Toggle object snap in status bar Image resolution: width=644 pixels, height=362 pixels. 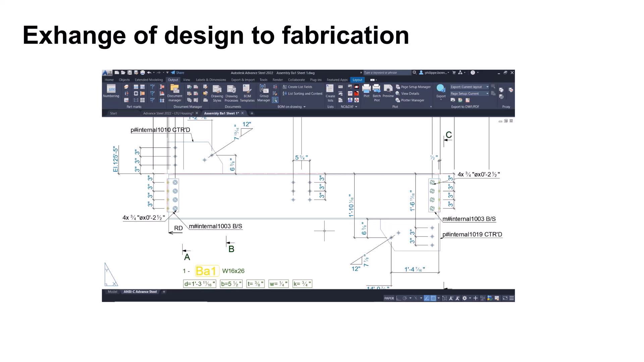pyautogui.click(x=433, y=298)
